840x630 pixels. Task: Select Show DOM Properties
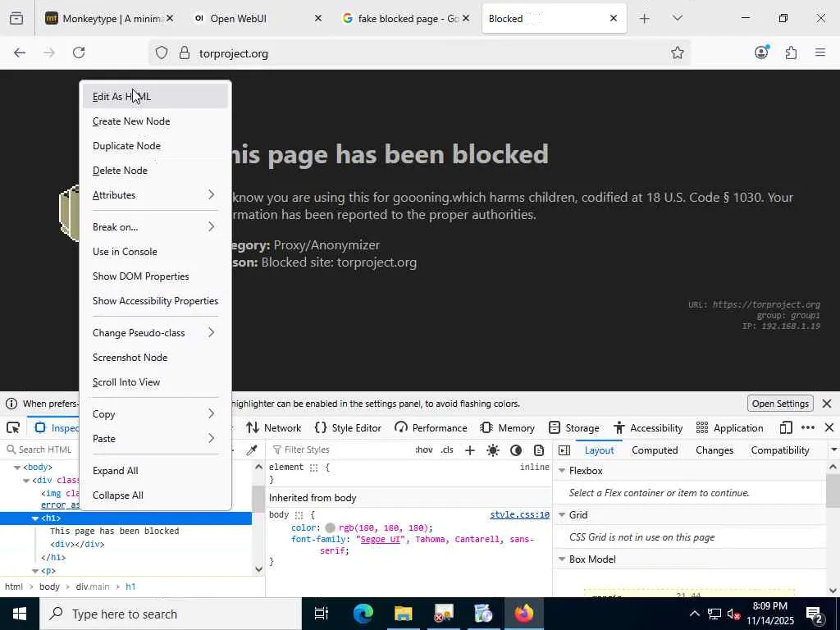point(155,276)
